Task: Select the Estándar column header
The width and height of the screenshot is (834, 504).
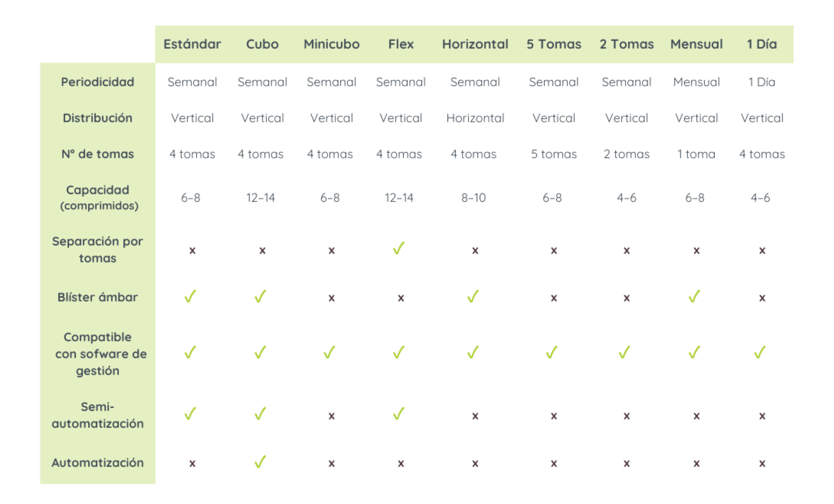Action: click(192, 44)
